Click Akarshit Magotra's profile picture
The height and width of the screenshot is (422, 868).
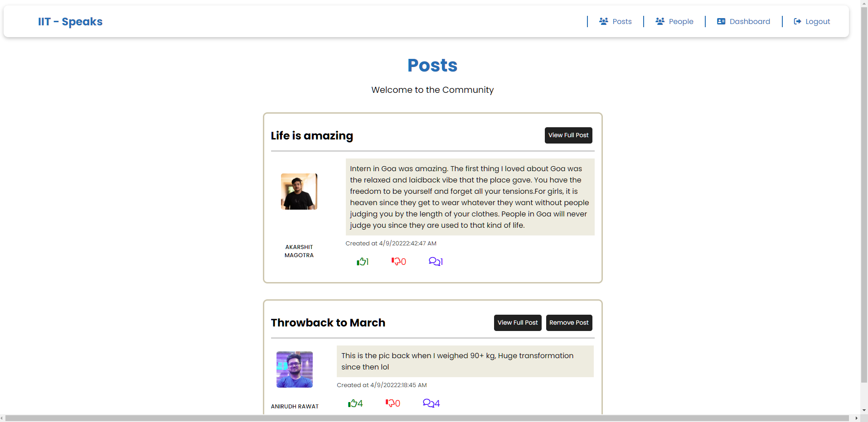click(298, 191)
